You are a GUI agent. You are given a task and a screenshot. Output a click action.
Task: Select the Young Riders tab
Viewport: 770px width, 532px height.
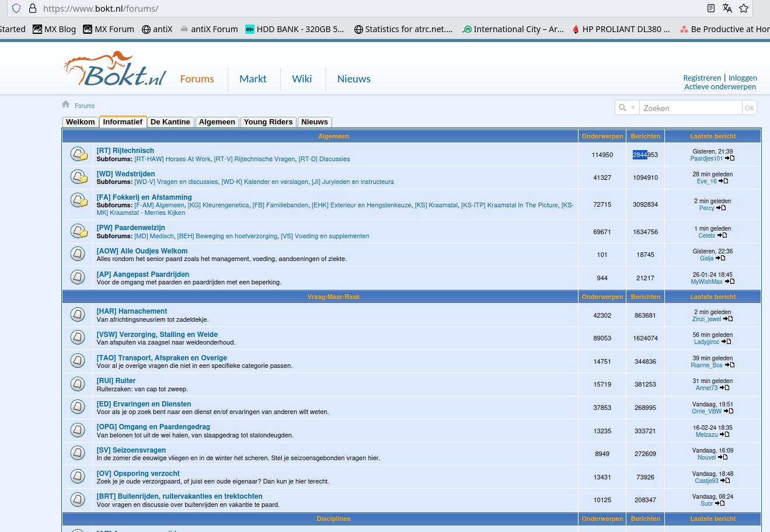tap(268, 122)
